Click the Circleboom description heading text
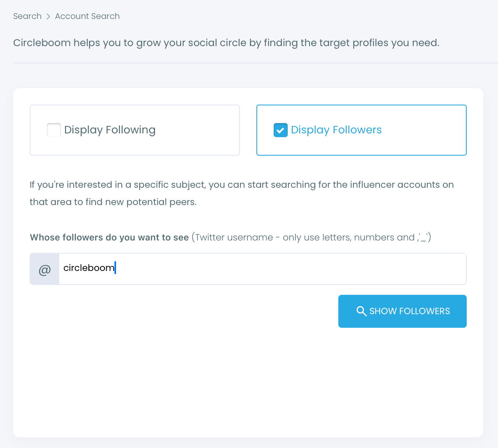Viewport: 498px width, 448px height. point(227,43)
